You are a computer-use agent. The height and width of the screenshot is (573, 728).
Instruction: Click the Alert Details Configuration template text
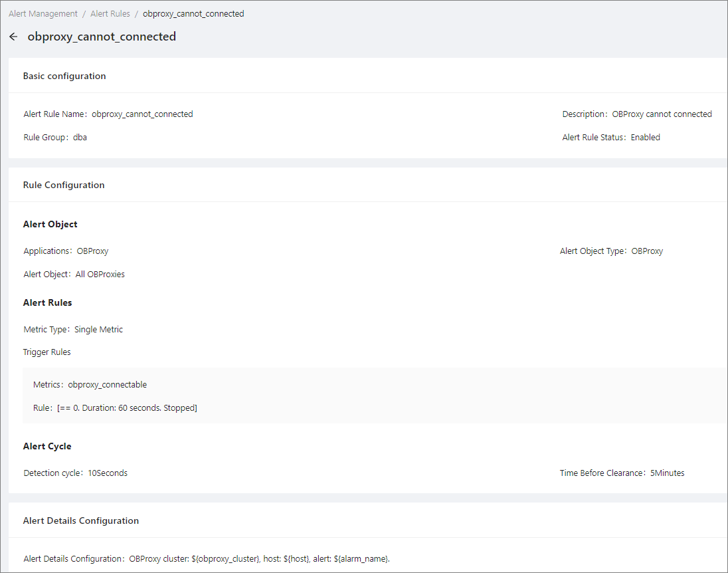259,559
